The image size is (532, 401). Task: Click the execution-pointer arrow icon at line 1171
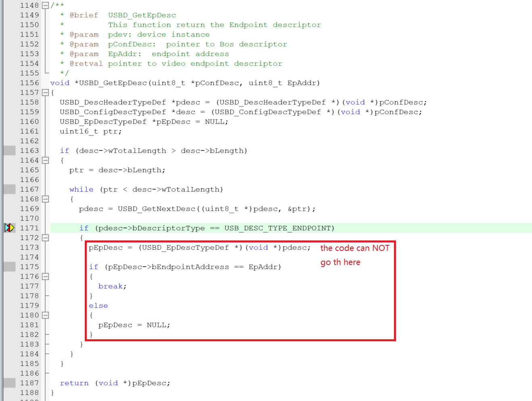(x=11, y=227)
